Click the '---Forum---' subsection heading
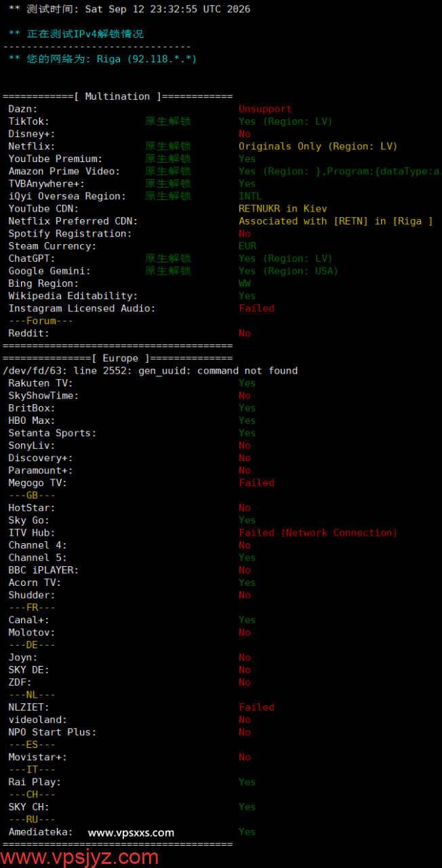 (x=41, y=321)
